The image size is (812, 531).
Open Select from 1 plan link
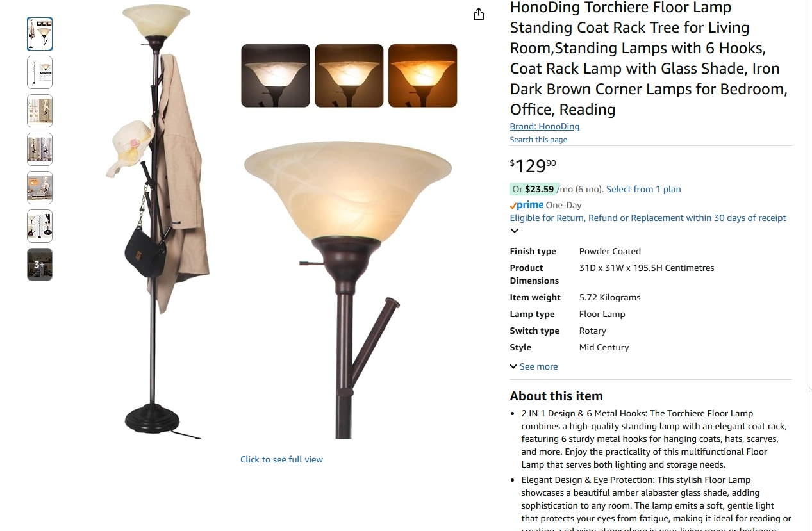[643, 189]
